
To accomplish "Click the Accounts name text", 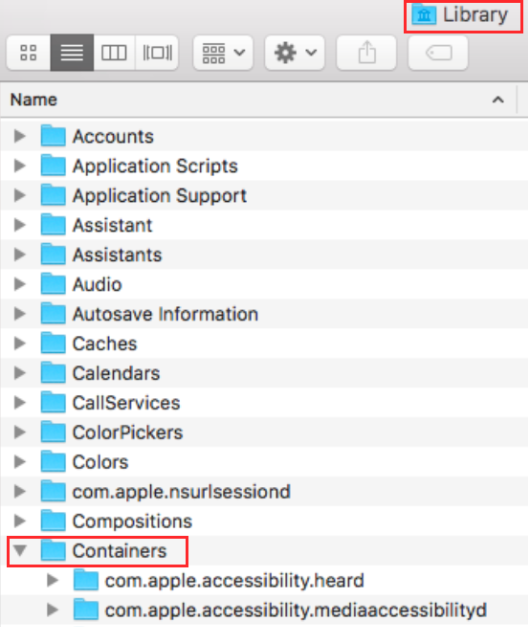I will (x=113, y=136).
